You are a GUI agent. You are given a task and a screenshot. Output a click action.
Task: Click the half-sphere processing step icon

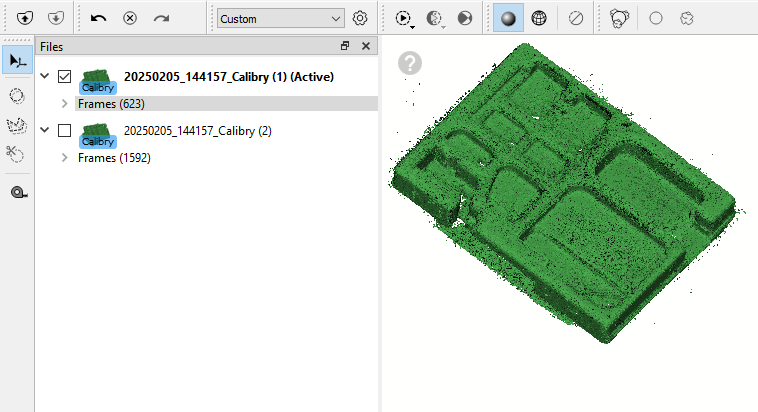(x=435, y=19)
